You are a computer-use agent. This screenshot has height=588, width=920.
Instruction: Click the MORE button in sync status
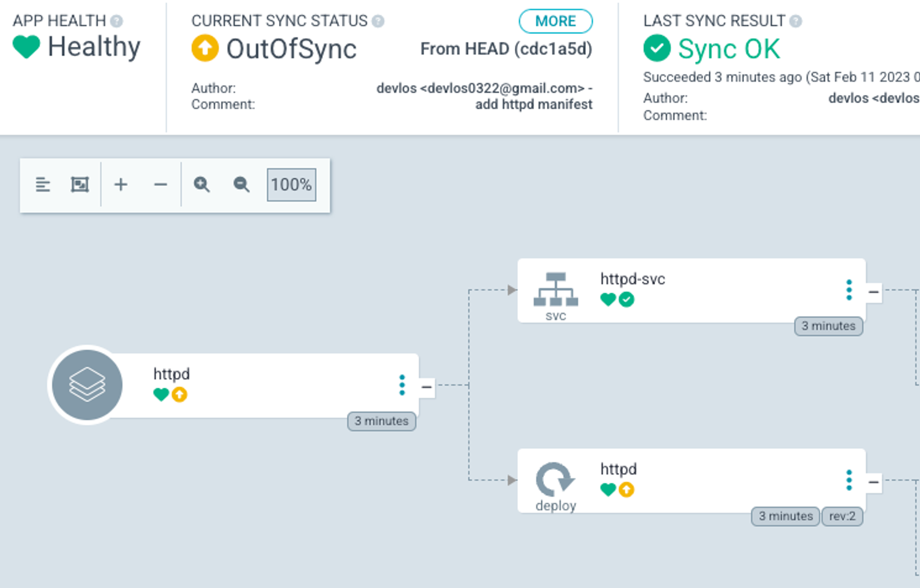555,21
